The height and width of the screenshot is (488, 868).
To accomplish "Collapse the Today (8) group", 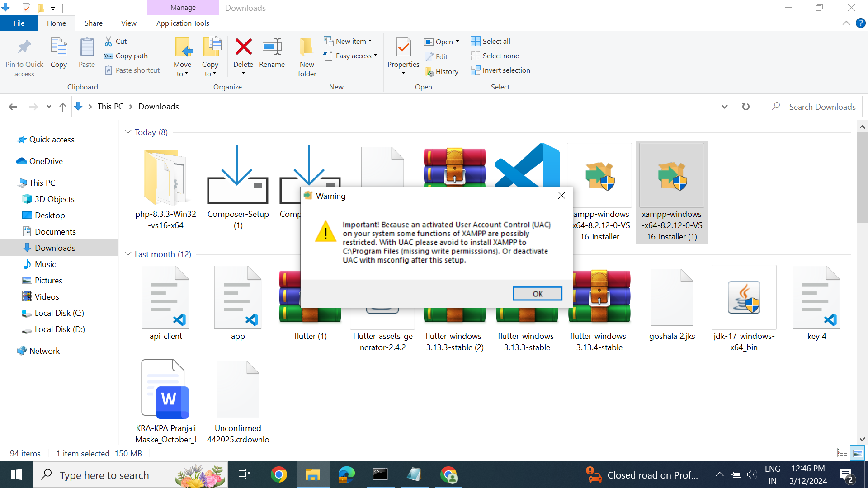I will 128,132.
